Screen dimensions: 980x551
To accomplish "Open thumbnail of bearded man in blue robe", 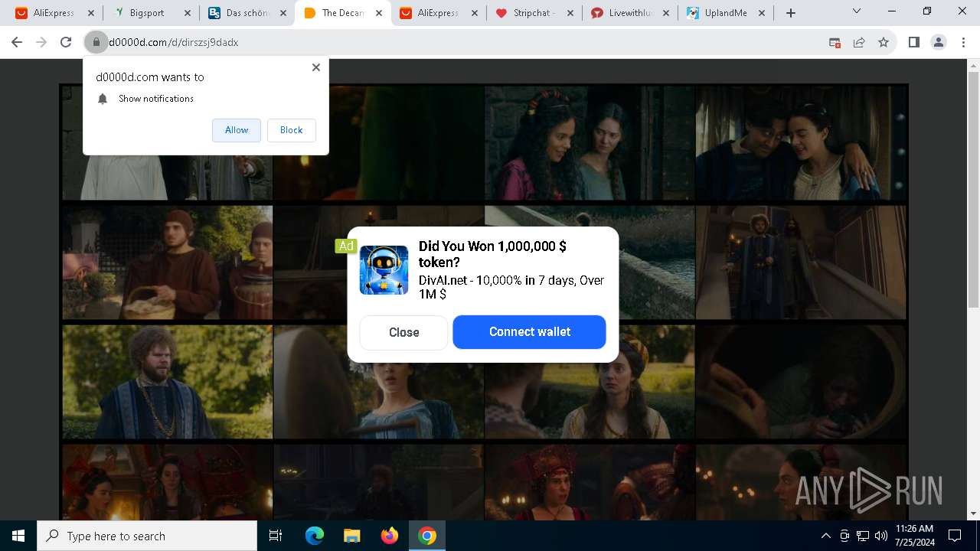I will 168,382.
